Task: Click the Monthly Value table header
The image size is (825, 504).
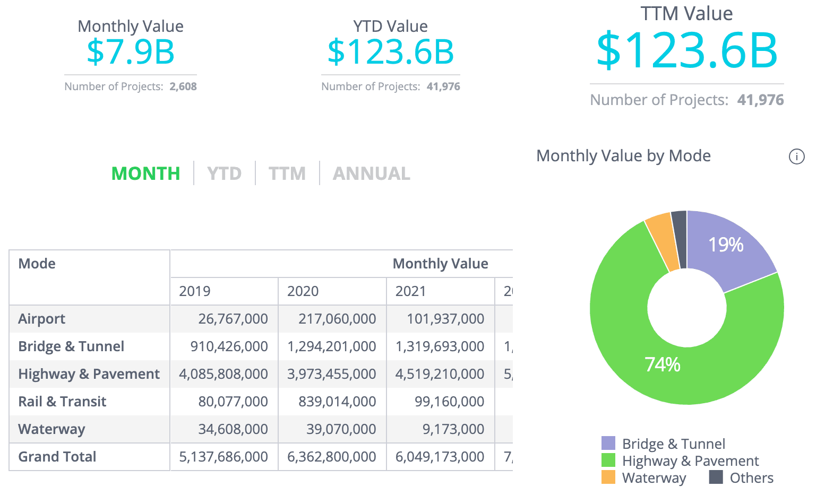Action: [440, 264]
